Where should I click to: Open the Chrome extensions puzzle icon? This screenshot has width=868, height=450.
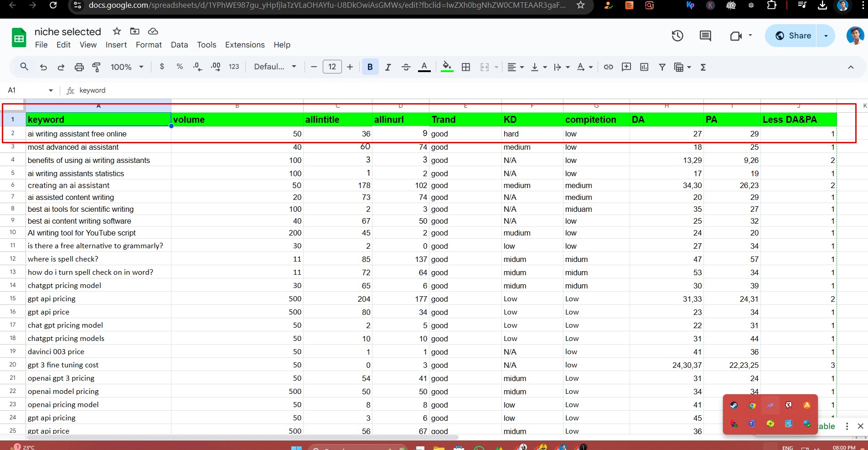tap(771, 5)
